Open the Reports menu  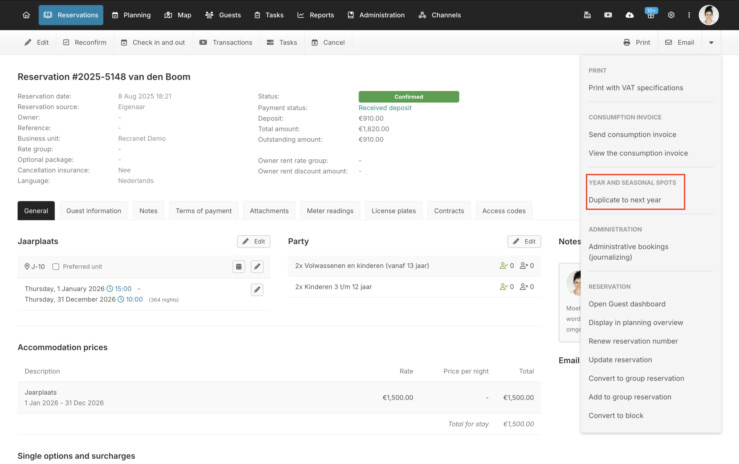click(x=315, y=15)
